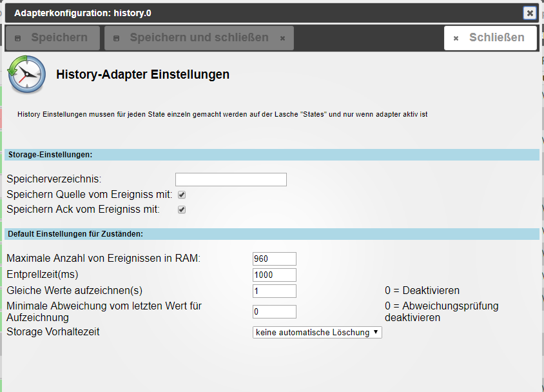Click the History adapter clock icon
Image resolution: width=544 pixels, height=392 pixels.
(26, 74)
